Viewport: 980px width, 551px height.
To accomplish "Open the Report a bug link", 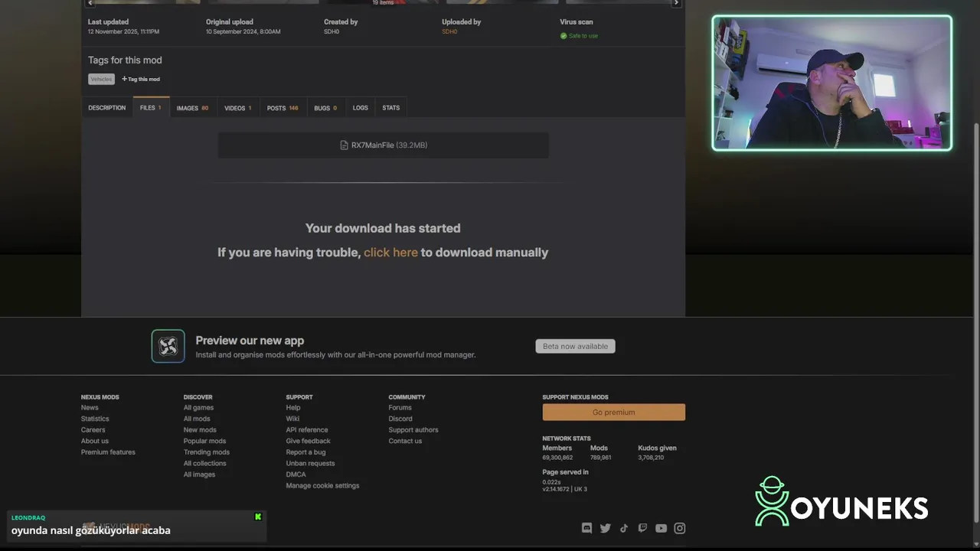I will [x=306, y=452].
